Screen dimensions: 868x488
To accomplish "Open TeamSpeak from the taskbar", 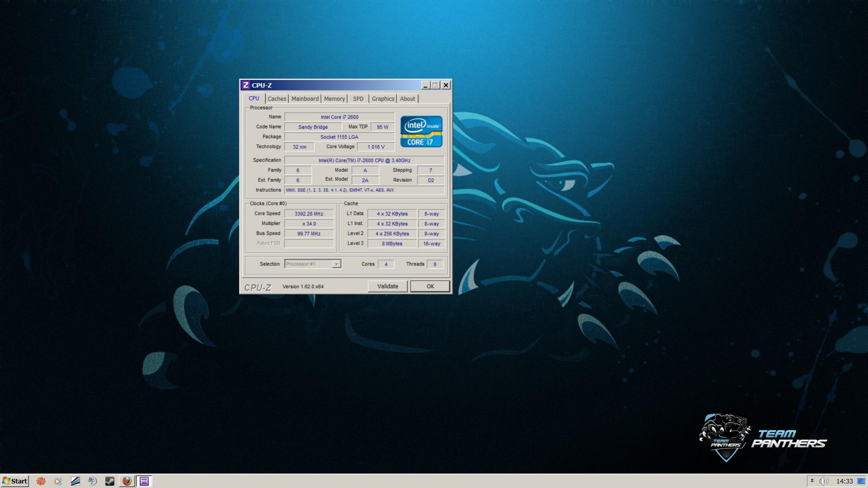I will coord(92,481).
